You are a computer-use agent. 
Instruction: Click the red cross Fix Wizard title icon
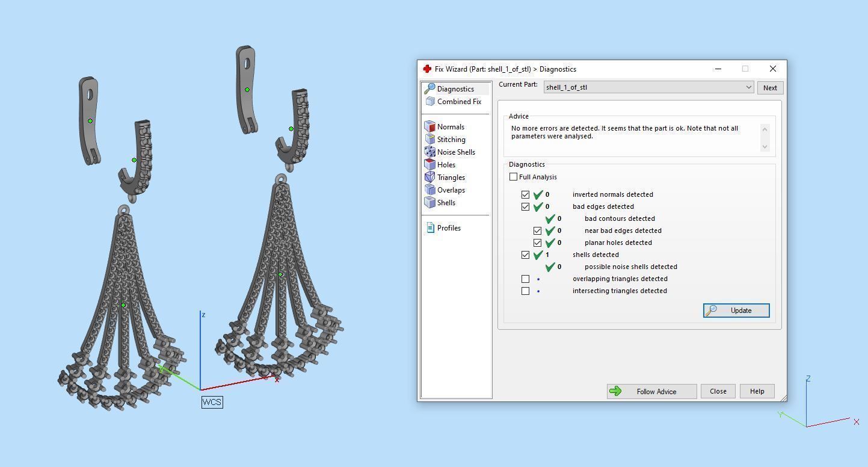427,69
